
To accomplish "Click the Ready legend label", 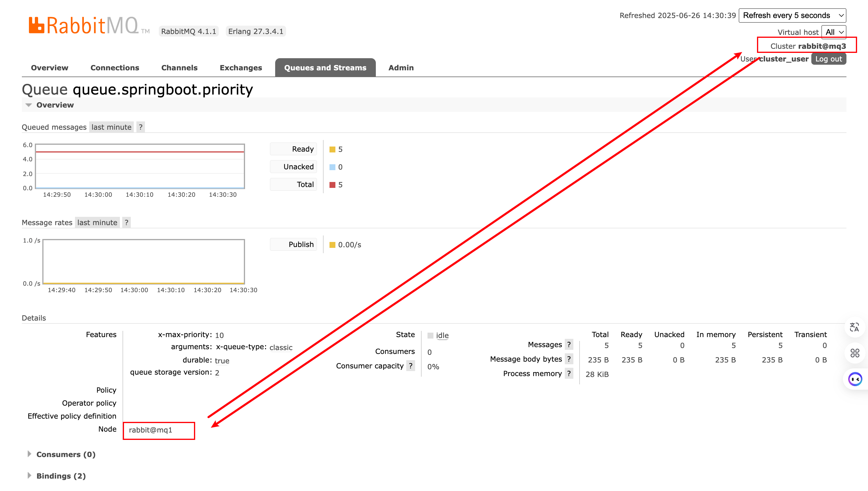I will click(293, 149).
